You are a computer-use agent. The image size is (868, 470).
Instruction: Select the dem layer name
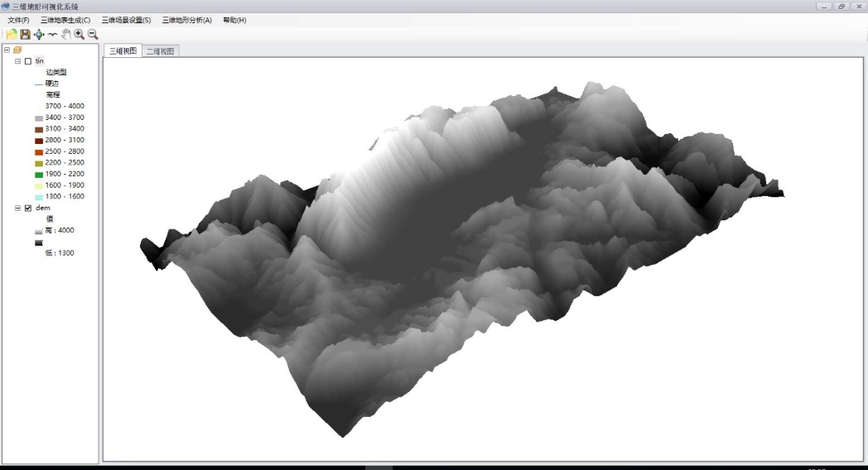pos(42,208)
